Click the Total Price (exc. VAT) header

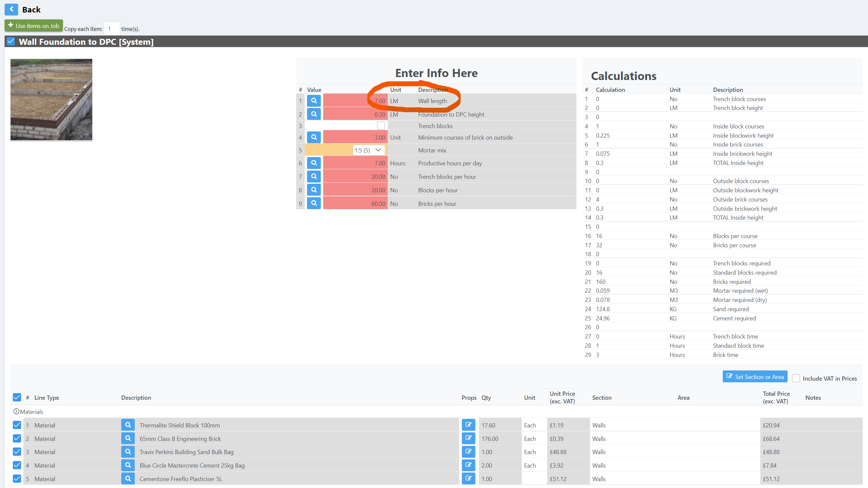[776, 397]
